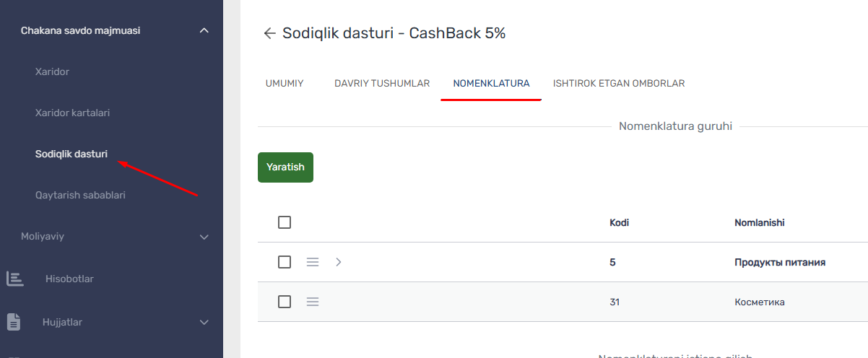868x358 pixels.
Task: Switch to the UMUMIY tab
Action: click(x=285, y=83)
